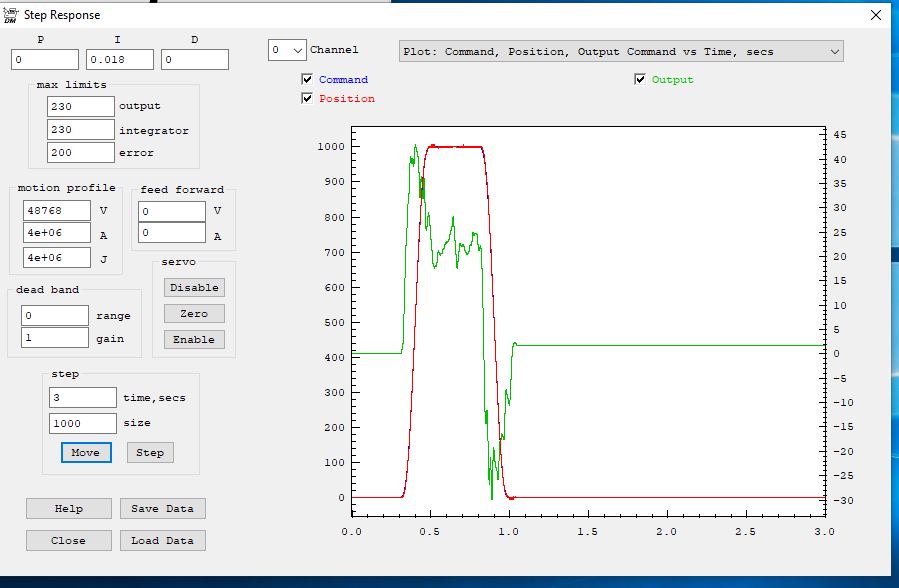Expand the Plot type dropdown
Viewport: 899px width, 588px height.
620,51
